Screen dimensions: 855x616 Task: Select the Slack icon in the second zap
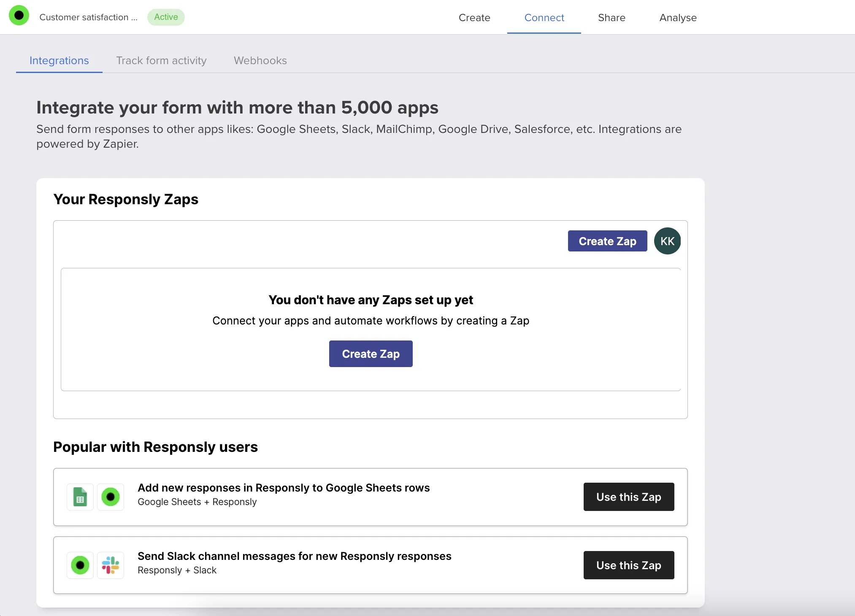(x=111, y=565)
